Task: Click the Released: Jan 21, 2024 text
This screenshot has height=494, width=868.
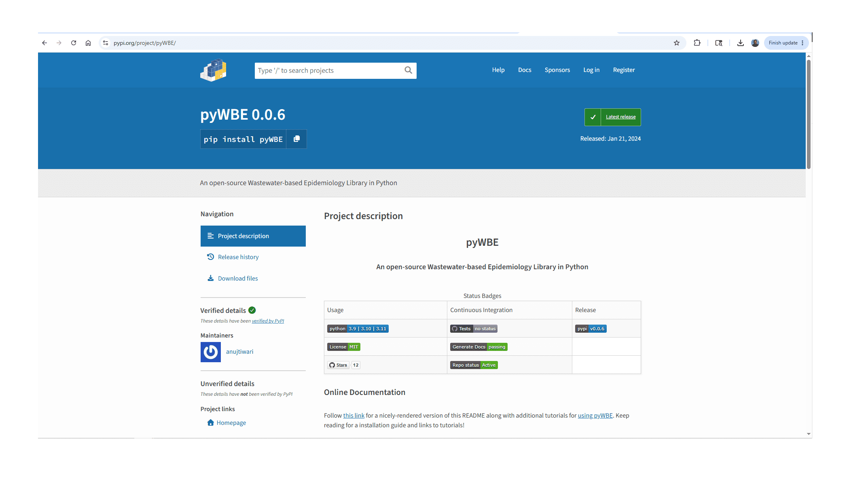Action: (x=610, y=139)
